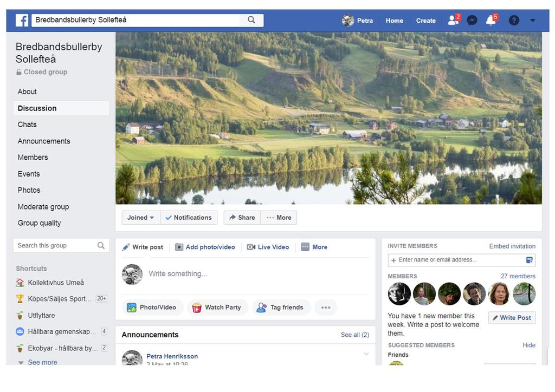Click the note icon in invite field

[x=529, y=260]
